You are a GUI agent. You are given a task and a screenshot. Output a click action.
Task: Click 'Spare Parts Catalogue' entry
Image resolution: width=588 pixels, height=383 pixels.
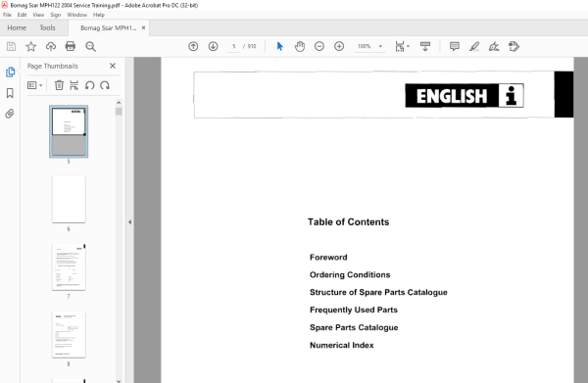pos(354,327)
